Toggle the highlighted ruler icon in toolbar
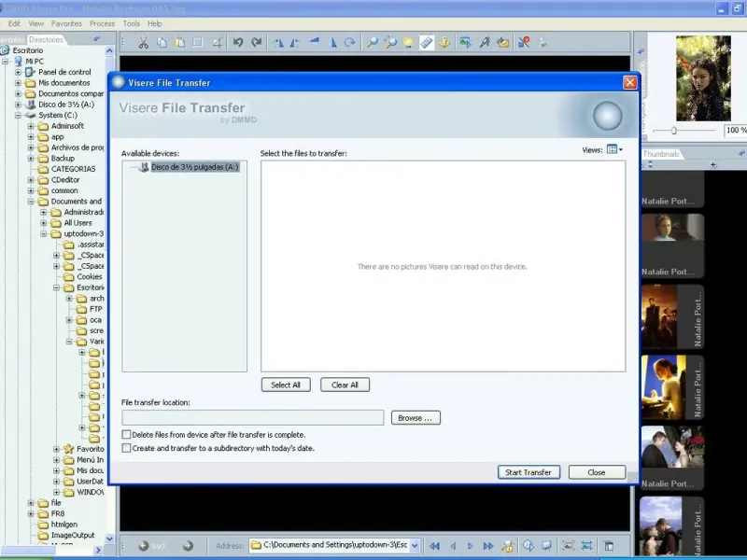Viewport: 747px width, 560px height. pyautogui.click(x=427, y=43)
